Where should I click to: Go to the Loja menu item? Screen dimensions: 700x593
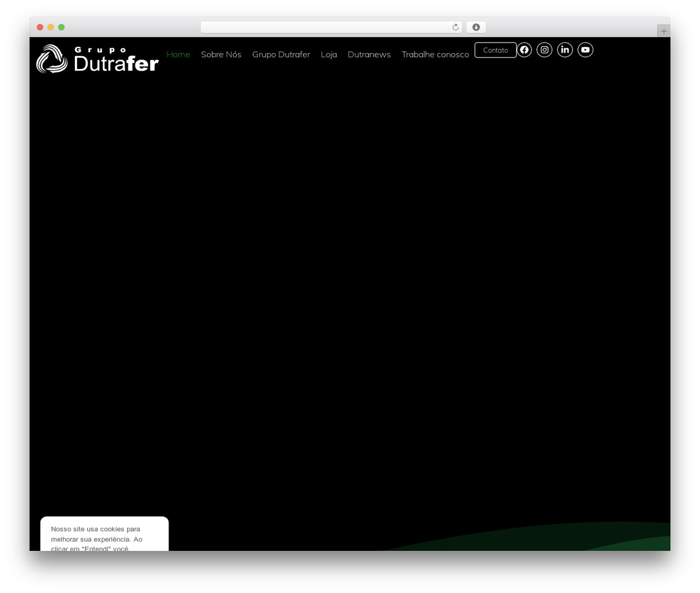tap(329, 54)
